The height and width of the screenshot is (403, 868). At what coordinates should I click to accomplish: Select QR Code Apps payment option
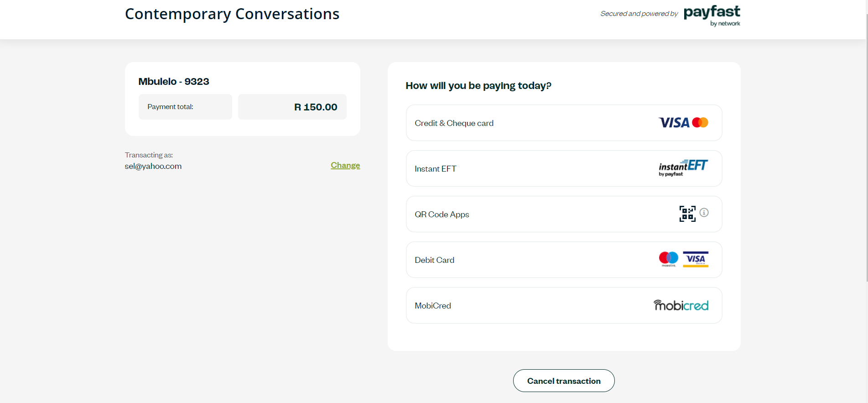coord(442,215)
